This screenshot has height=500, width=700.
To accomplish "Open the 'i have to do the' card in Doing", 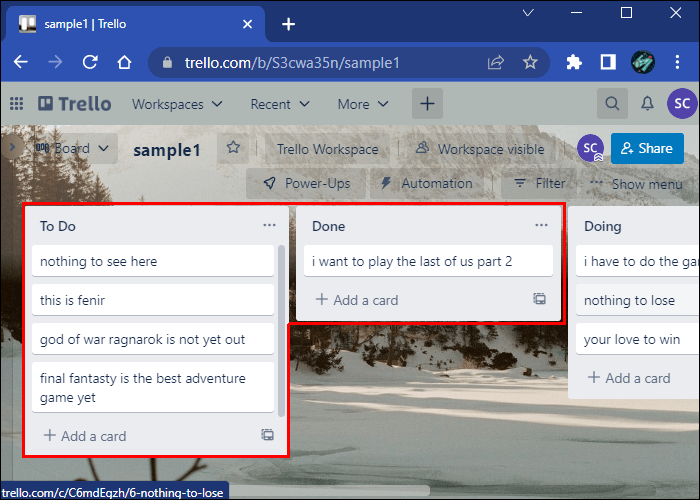I will click(x=638, y=261).
